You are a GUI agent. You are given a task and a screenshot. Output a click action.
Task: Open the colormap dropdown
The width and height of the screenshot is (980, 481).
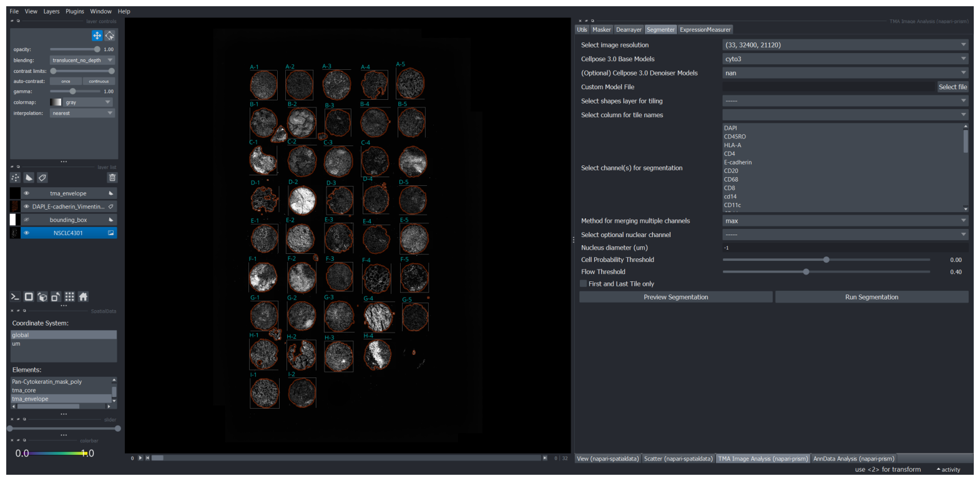(88, 102)
